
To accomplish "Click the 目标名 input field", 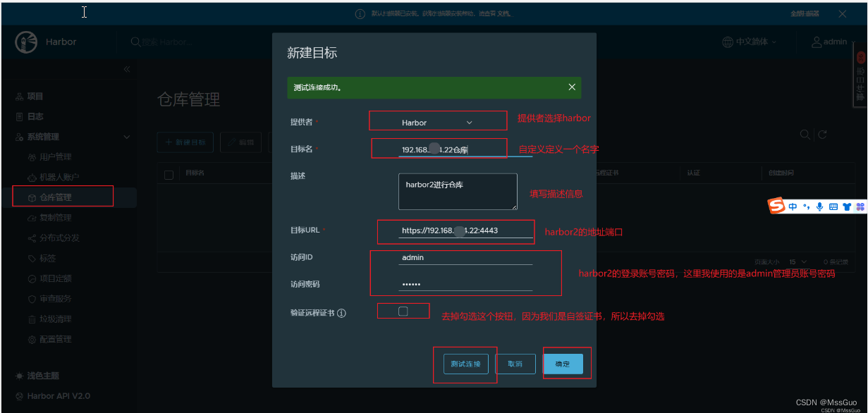I will [x=465, y=149].
